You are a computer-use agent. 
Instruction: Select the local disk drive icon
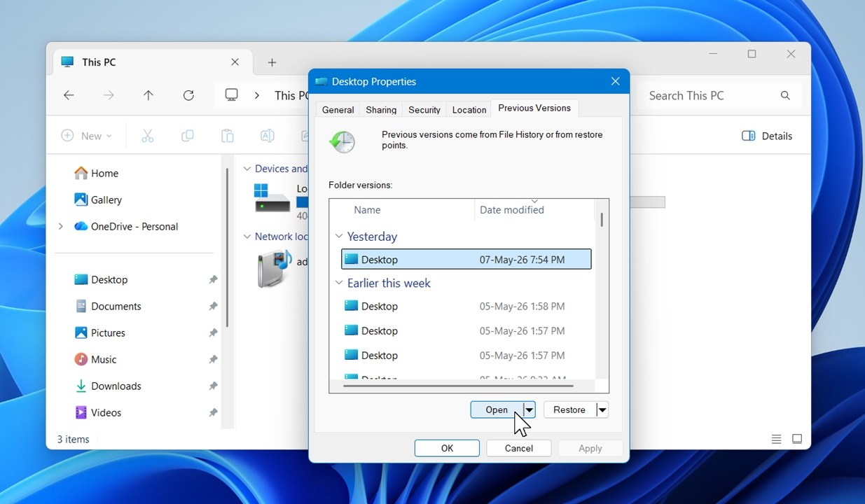272,198
